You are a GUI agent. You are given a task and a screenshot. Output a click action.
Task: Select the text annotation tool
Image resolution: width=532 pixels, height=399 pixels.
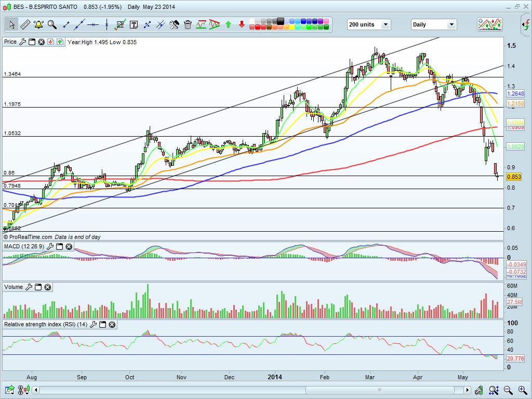click(134, 24)
